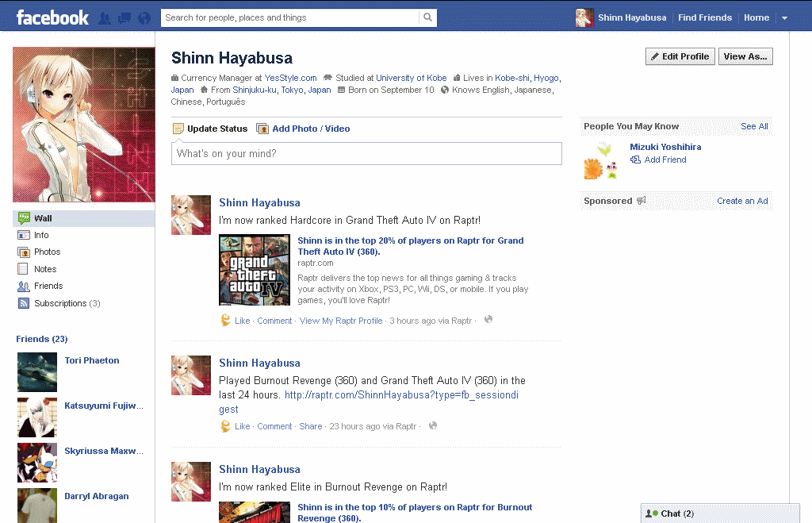Open the large profile picture
This screenshot has height=523, width=812.
(x=84, y=125)
